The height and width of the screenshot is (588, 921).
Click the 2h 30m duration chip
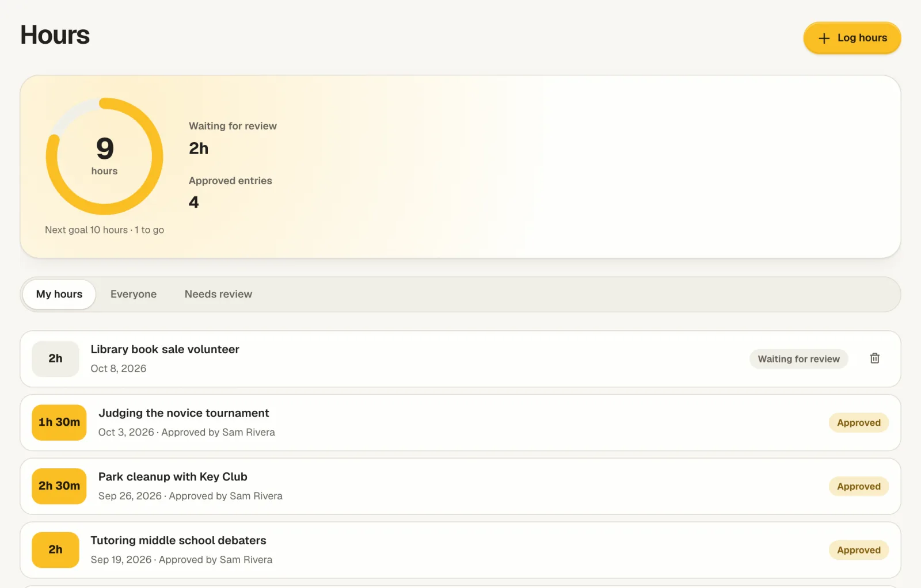pyautogui.click(x=59, y=487)
